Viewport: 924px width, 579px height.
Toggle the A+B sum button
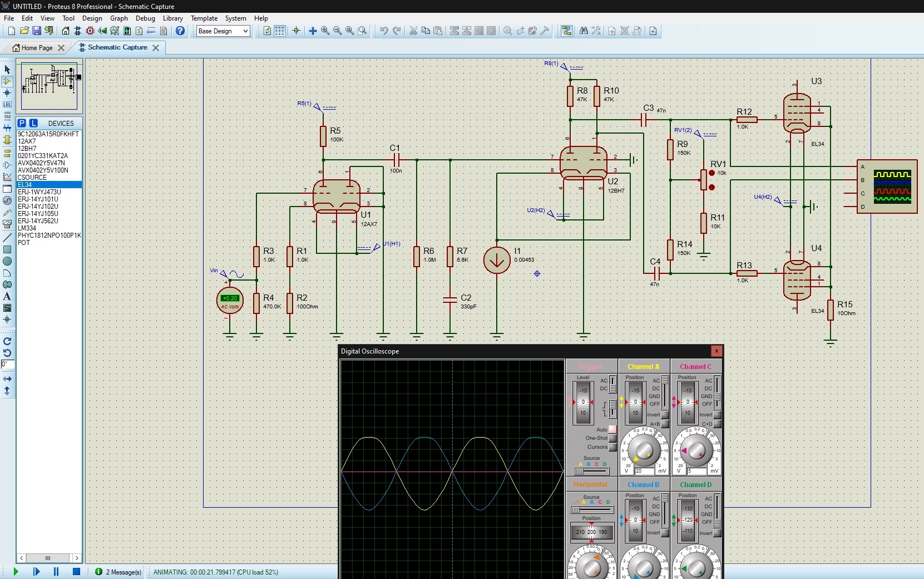pos(665,424)
